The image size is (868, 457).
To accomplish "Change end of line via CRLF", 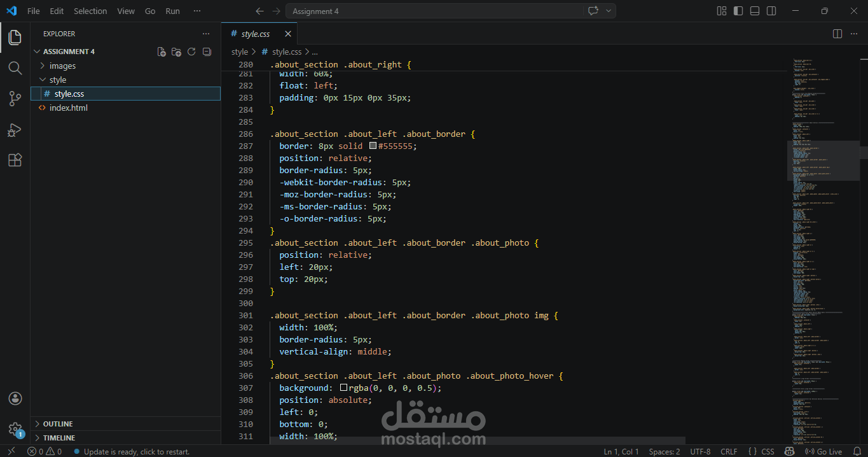I will pyautogui.click(x=729, y=451).
